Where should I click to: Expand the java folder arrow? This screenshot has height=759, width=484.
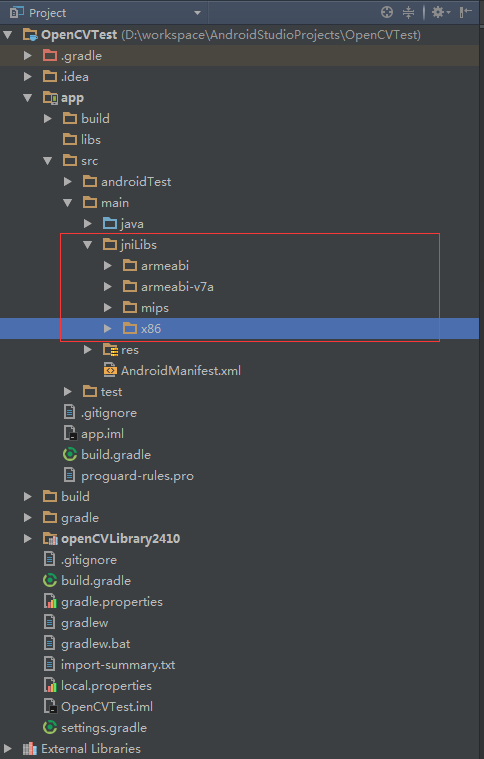(88, 224)
